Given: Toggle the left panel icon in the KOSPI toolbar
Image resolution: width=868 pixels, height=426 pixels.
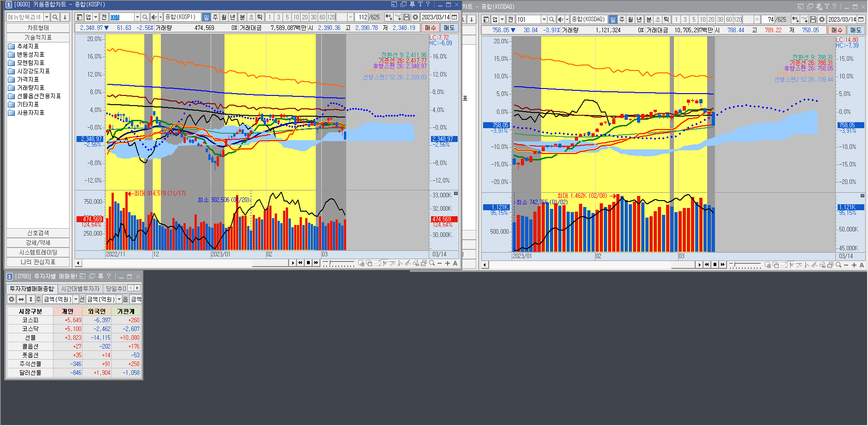Looking at the screenshot, I should 79,17.
